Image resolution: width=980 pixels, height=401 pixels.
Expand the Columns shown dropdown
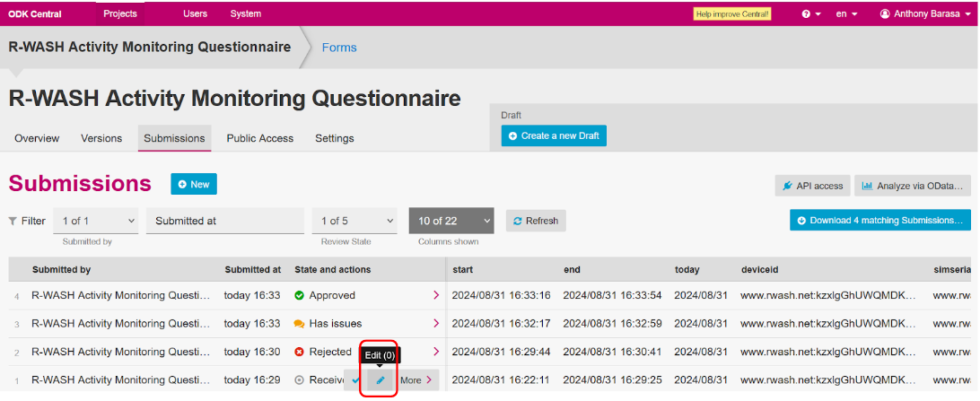(451, 221)
